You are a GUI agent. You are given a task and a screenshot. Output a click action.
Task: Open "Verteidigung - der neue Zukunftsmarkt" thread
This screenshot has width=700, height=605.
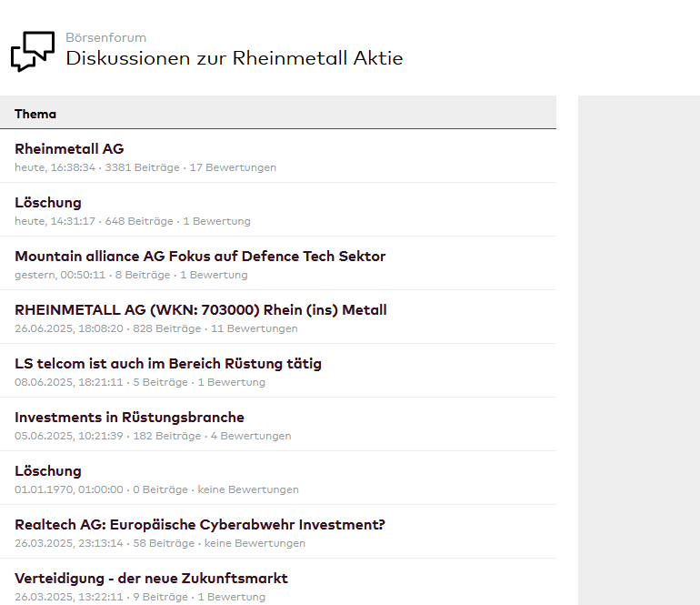(151, 579)
